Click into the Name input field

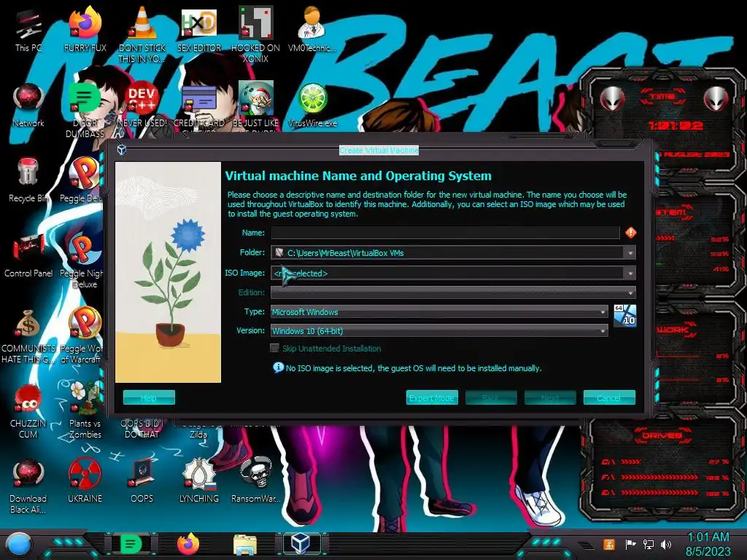445,233
